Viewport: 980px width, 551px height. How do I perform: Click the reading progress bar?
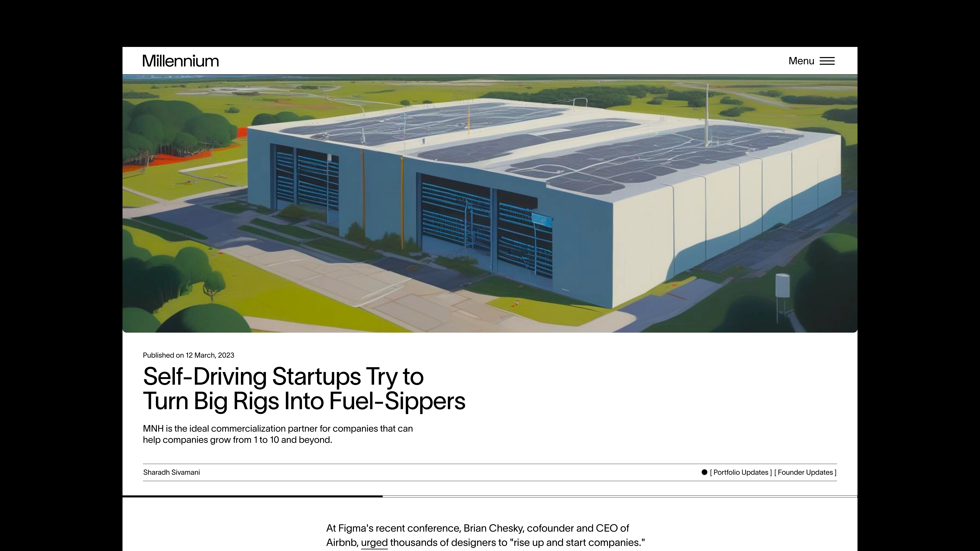click(x=490, y=496)
